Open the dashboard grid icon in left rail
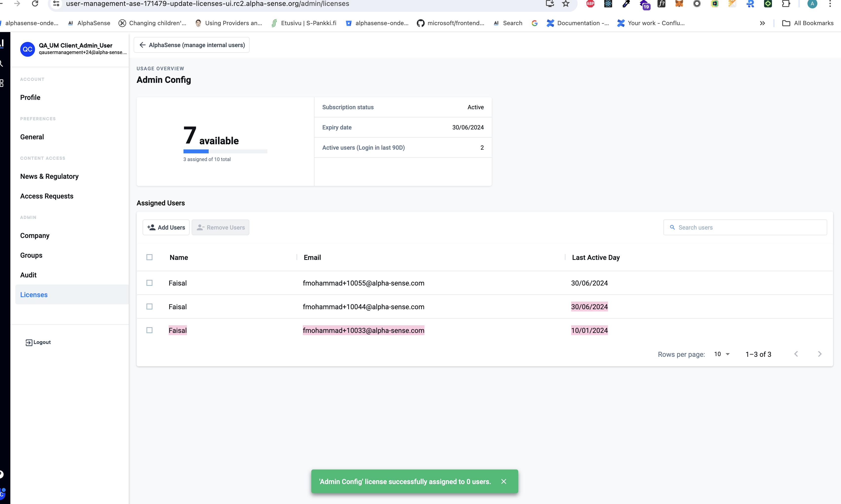The image size is (841, 504). [x=2, y=83]
